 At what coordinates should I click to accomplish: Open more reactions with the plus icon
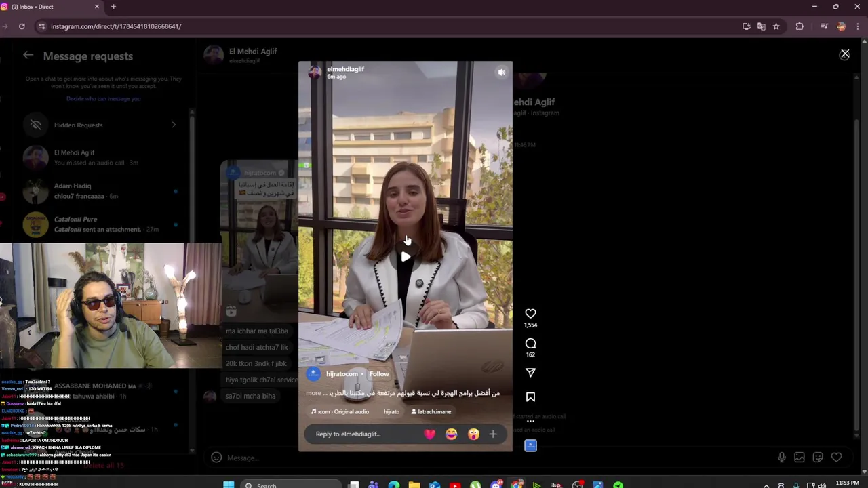pos(493,434)
